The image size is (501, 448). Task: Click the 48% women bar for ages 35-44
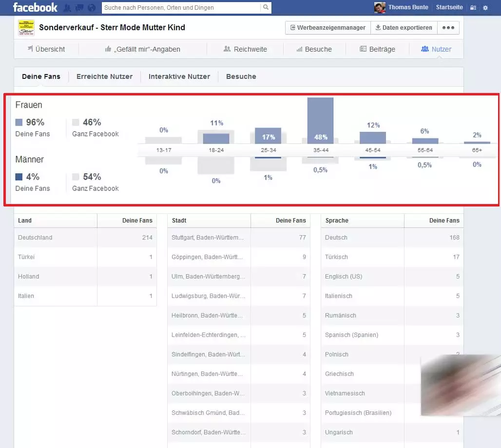click(321, 120)
